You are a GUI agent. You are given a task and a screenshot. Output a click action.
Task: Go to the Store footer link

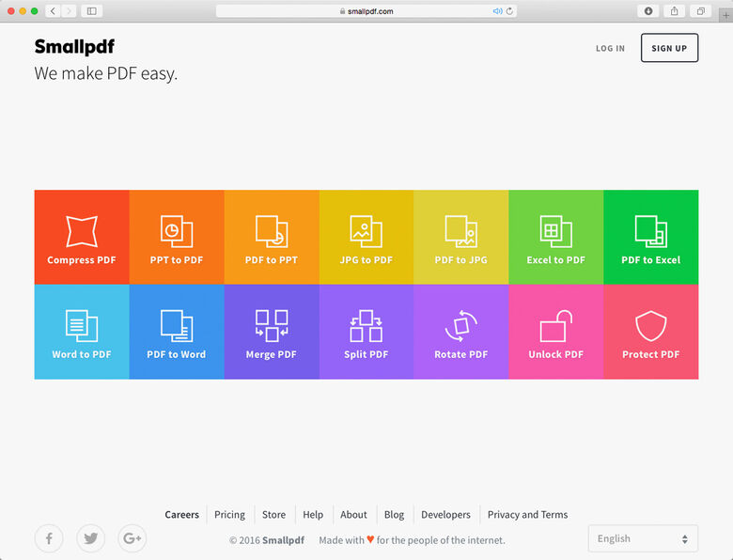(274, 515)
